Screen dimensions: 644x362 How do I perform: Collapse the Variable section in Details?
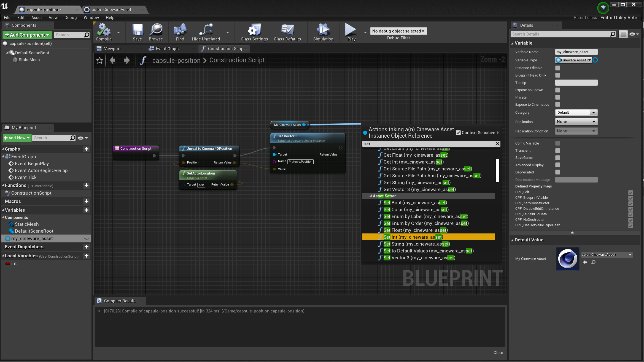point(512,43)
